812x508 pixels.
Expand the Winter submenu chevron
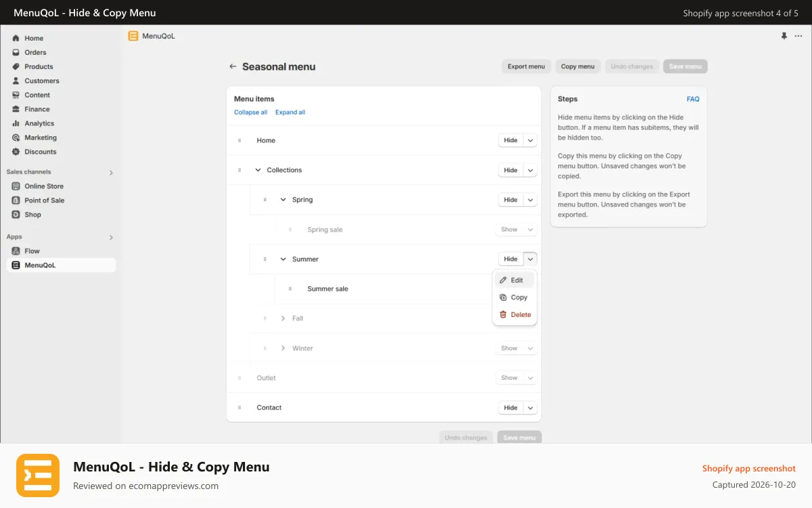point(283,348)
